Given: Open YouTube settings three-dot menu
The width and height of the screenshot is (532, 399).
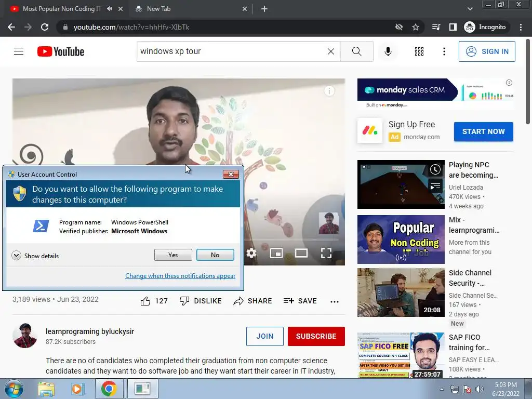Looking at the screenshot, I should pos(444,51).
